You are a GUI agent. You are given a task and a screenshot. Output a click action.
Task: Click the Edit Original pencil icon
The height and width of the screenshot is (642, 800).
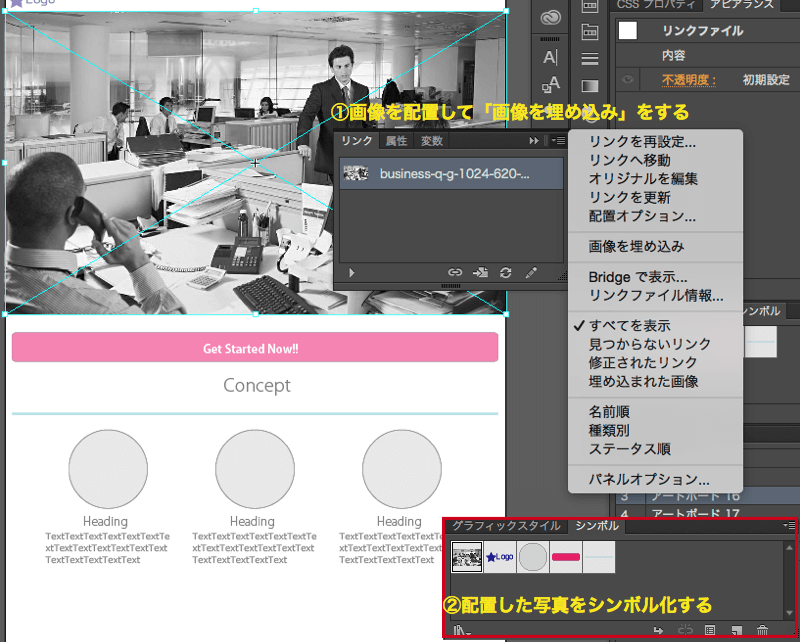coord(531,273)
